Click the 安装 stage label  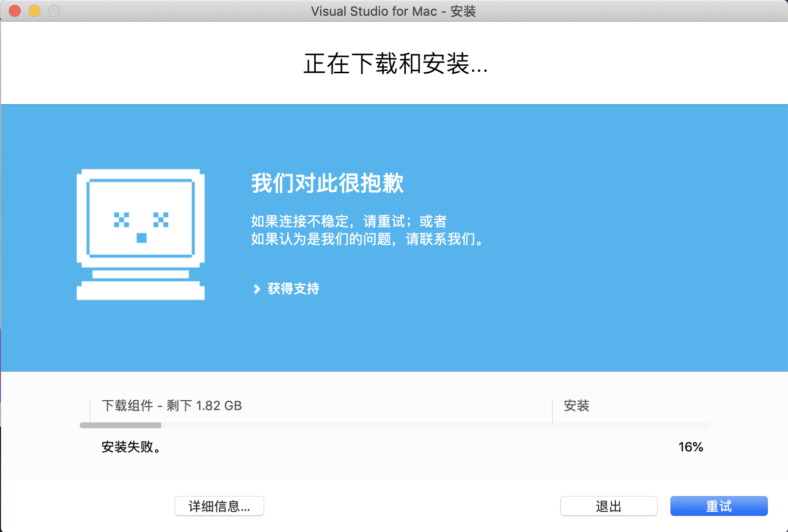click(x=576, y=406)
